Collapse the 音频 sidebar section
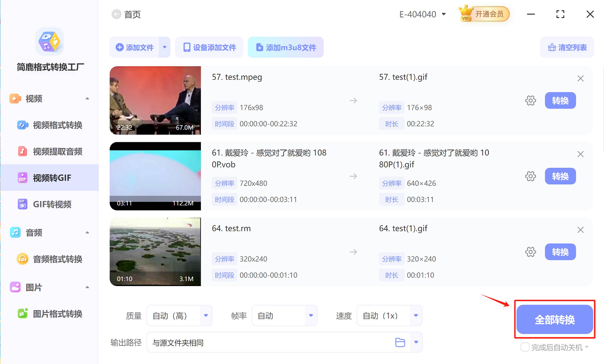The height and width of the screenshot is (364, 604). pyautogui.click(x=87, y=232)
